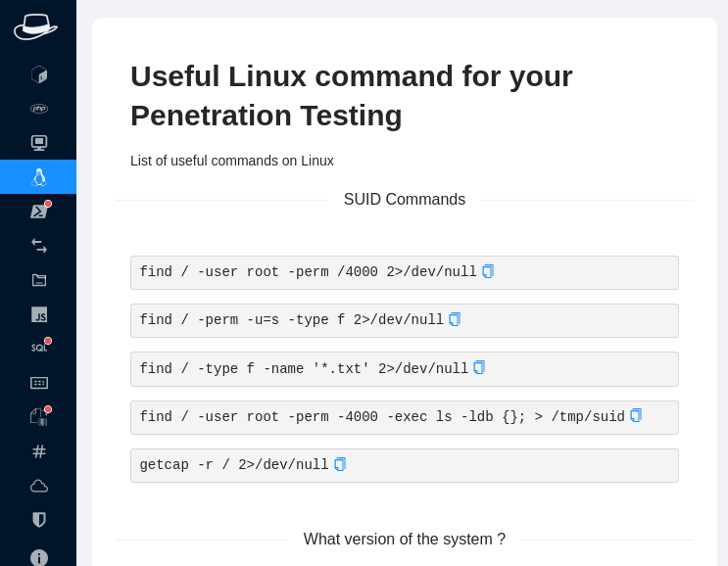Open the folder icon sidebar section

tap(39, 280)
